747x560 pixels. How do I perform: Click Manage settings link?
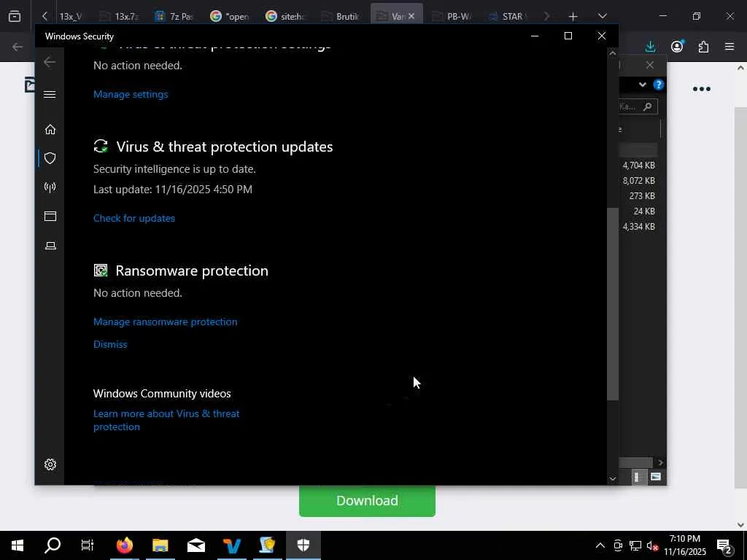point(131,94)
